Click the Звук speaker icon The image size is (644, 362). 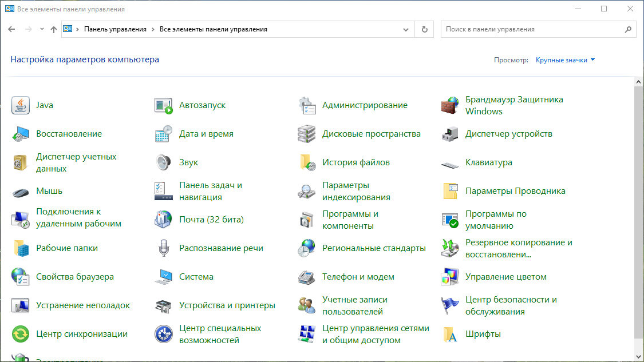164,162
